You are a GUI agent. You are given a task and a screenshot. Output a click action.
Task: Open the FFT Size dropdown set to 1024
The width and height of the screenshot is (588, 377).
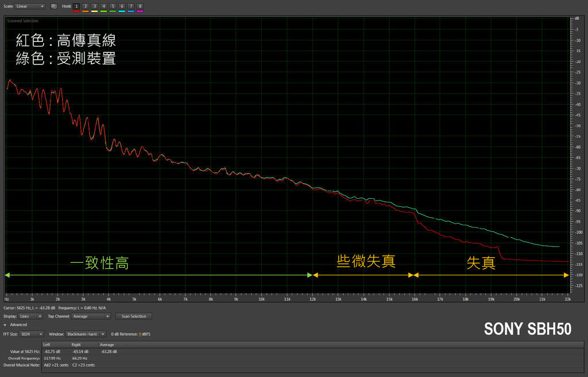click(x=32, y=334)
